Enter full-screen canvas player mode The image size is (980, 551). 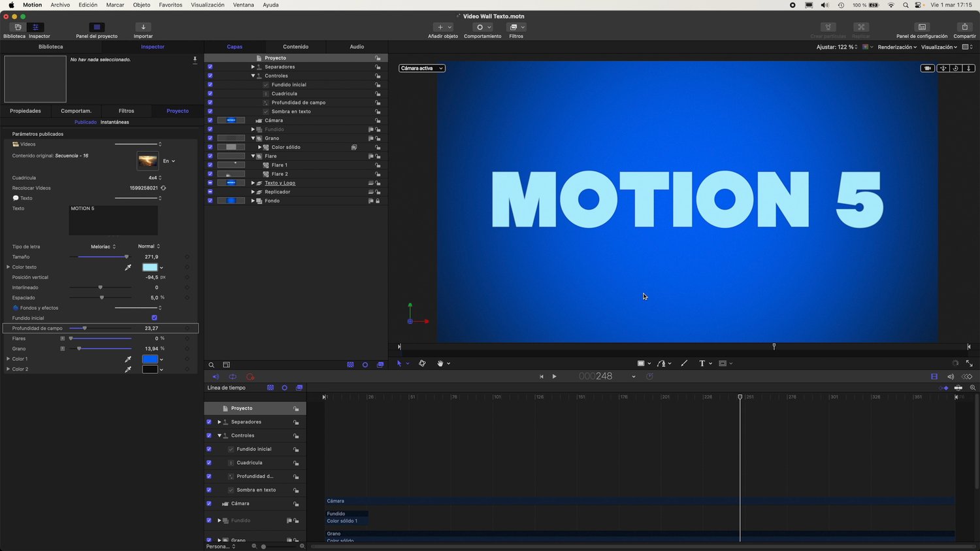tap(969, 363)
